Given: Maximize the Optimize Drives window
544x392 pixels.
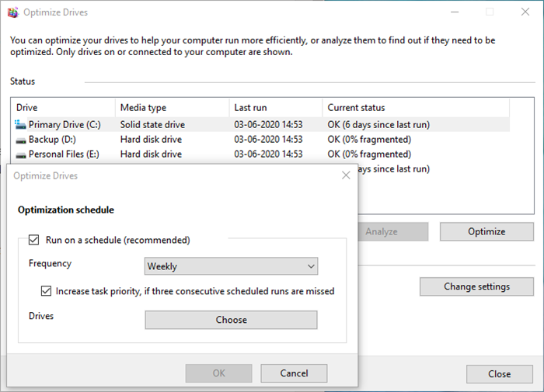Looking at the screenshot, I should (x=490, y=12).
